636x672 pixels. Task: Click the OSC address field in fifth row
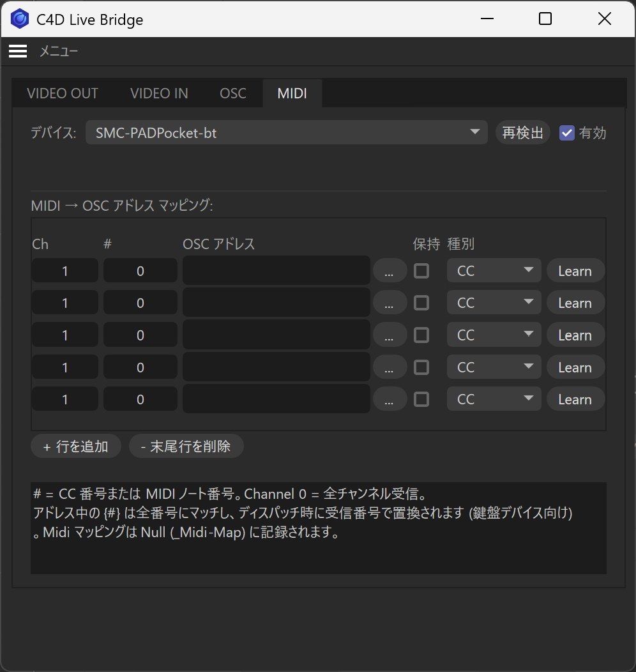tap(276, 399)
